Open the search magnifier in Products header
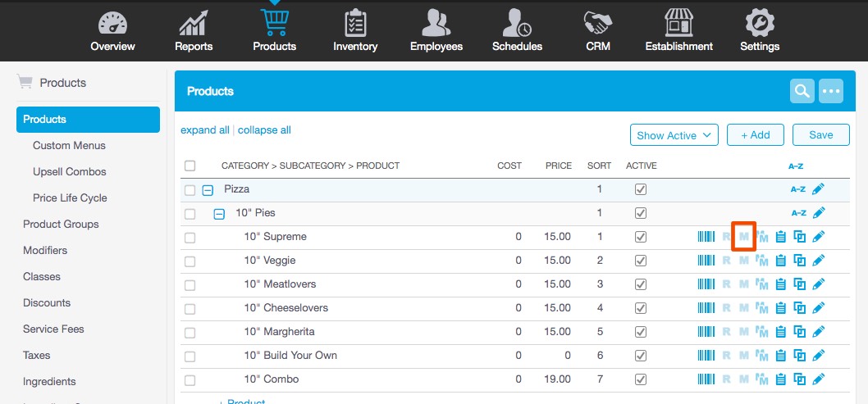Image resolution: width=868 pixels, height=404 pixels. (x=802, y=91)
